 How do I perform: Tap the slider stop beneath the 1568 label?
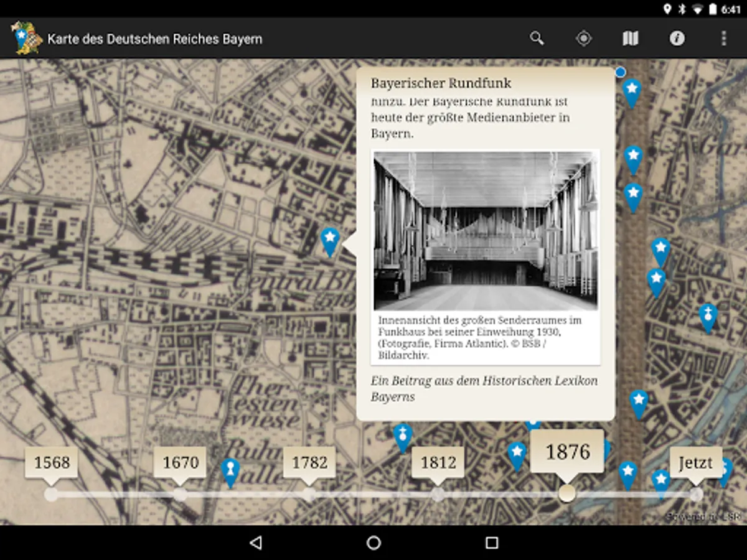[x=52, y=494]
